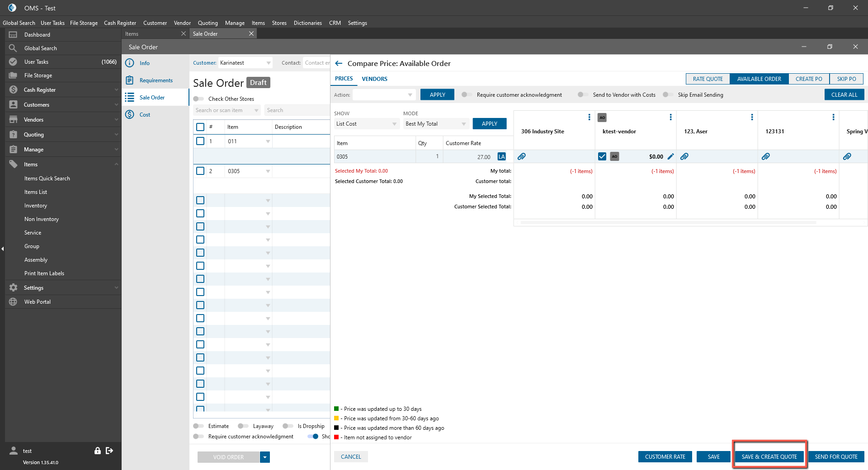Open the Show List Cost dropdown
868x470 pixels.
click(394, 124)
